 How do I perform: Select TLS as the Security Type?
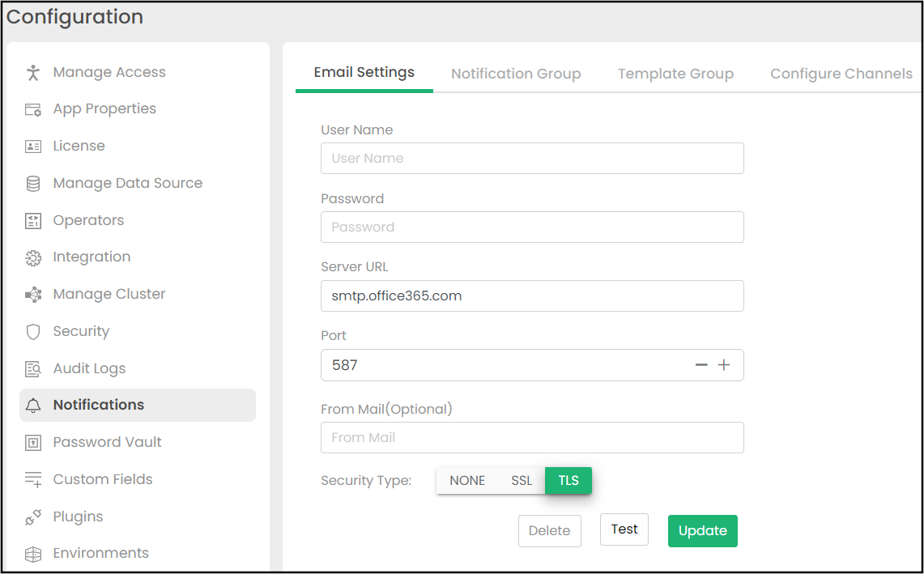coord(568,480)
